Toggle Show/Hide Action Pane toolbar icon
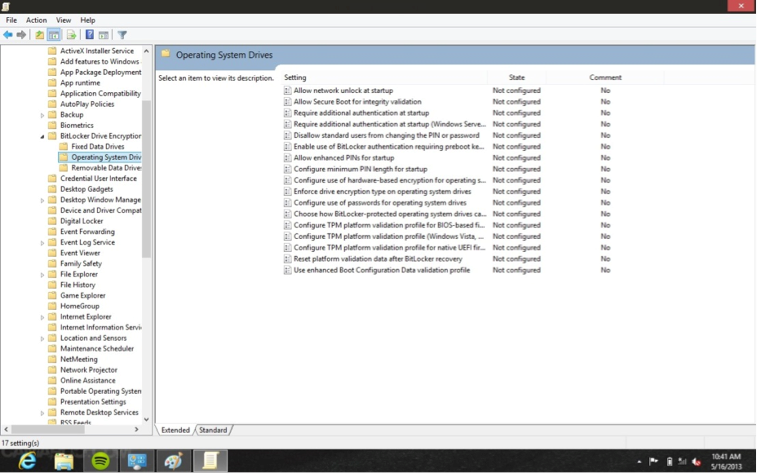Viewport: 757px width, 473px height. (103, 35)
